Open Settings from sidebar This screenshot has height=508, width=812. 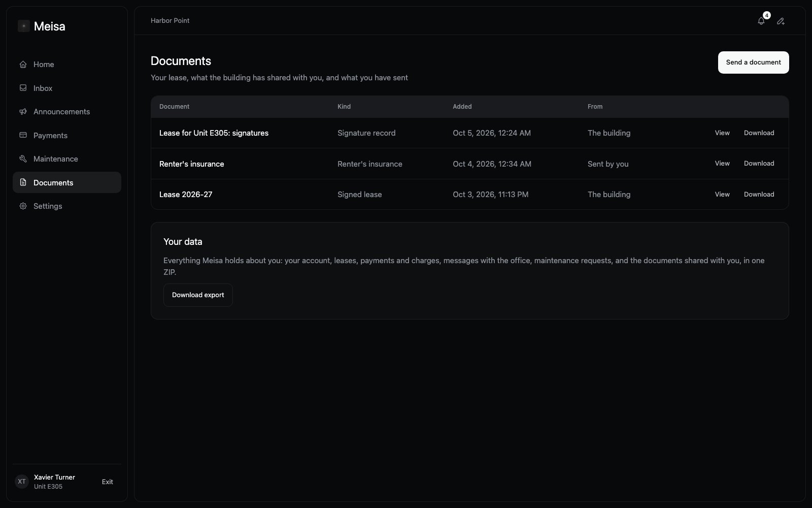point(67,206)
